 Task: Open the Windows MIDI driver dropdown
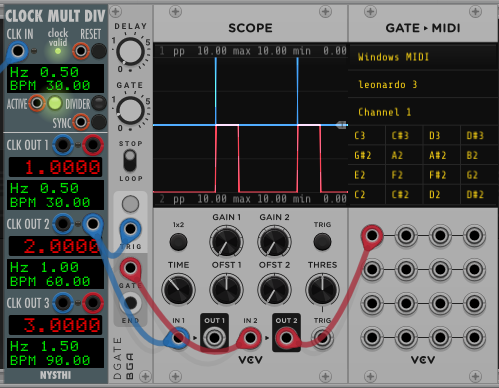point(423,57)
